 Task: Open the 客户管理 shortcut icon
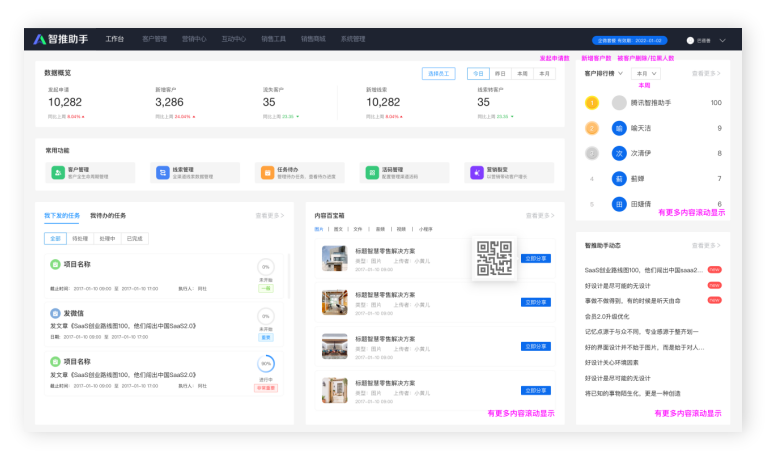(x=57, y=173)
